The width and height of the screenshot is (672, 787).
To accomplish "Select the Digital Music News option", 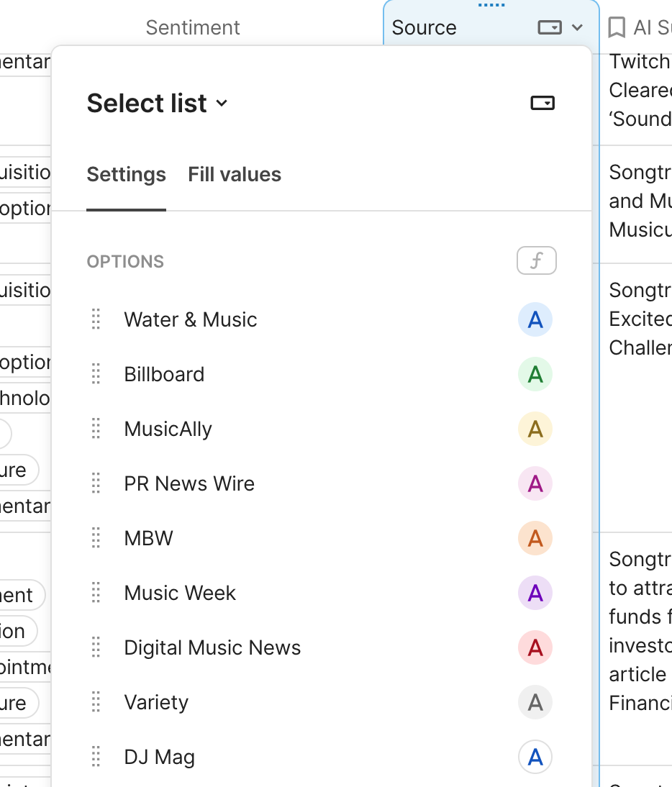I will pos(212,647).
